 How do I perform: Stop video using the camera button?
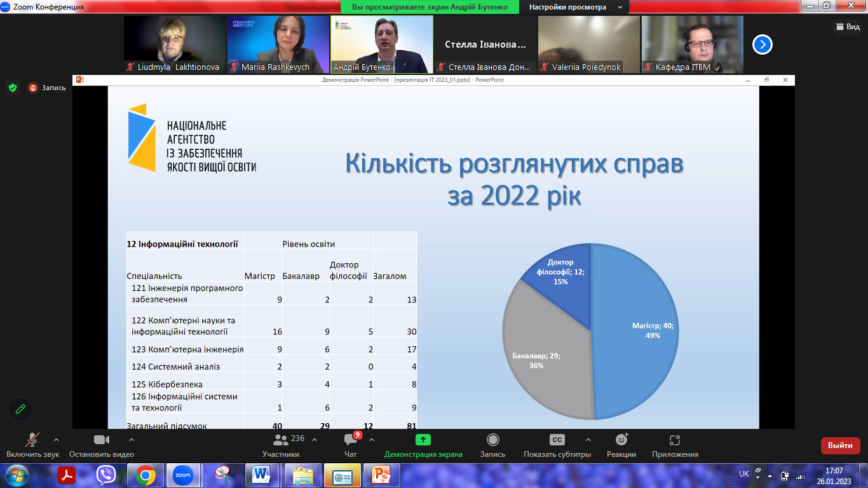click(x=102, y=440)
